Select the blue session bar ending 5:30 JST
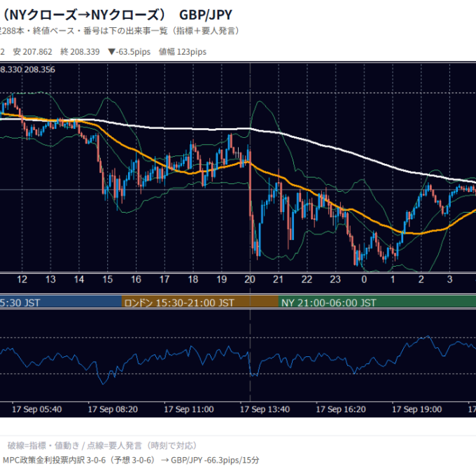The width and height of the screenshot is (476, 476). [x=61, y=302]
